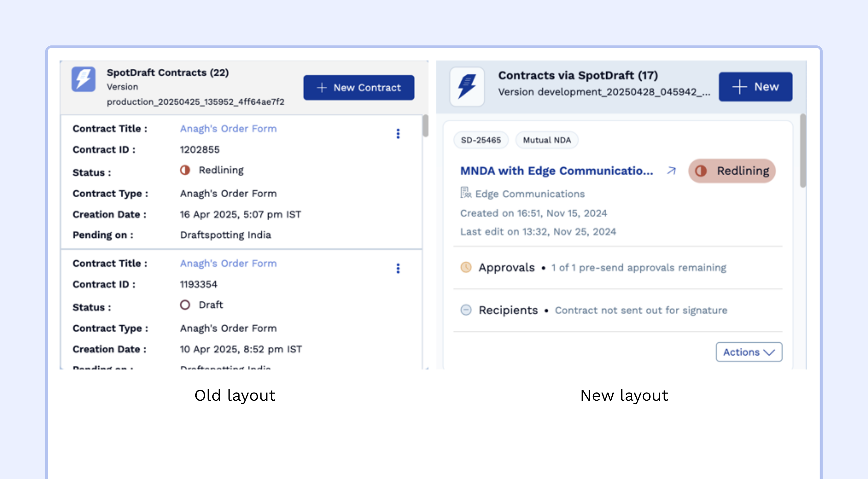Open kebab menu for contract 1202855
The width and height of the screenshot is (868, 479).
[398, 134]
